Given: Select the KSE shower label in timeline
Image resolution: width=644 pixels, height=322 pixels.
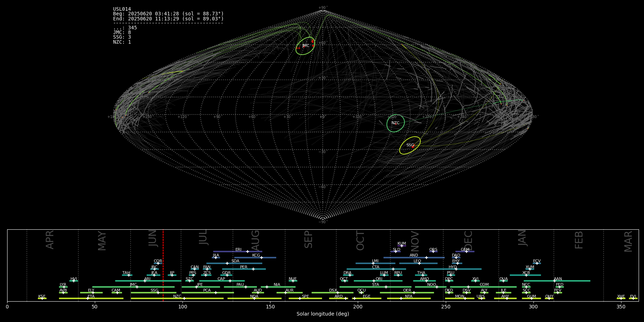Looking at the screenshot, I should coord(42,297).
